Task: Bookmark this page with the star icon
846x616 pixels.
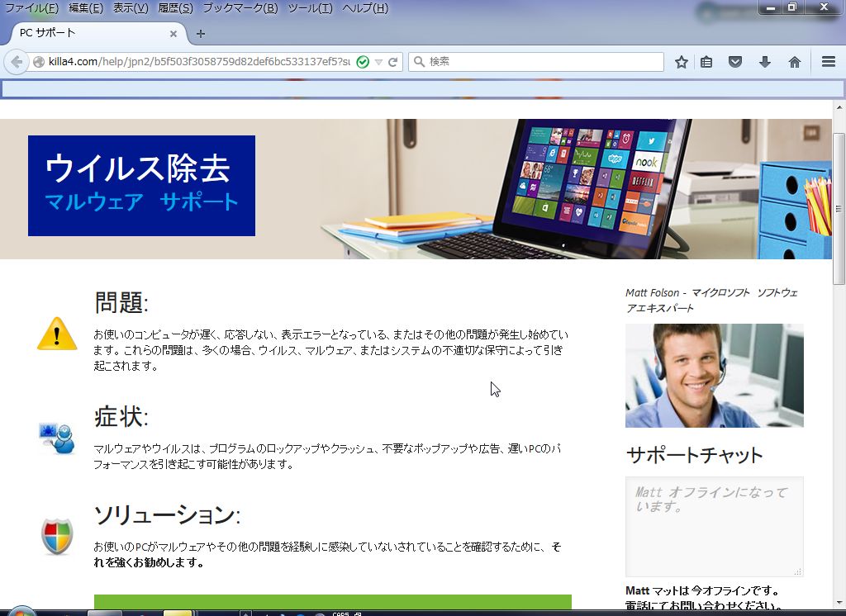Action: click(680, 61)
